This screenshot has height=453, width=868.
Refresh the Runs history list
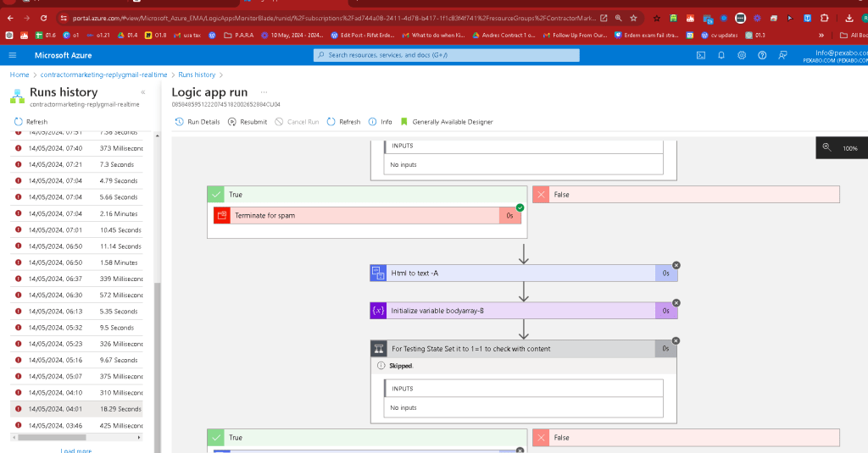(31, 122)
